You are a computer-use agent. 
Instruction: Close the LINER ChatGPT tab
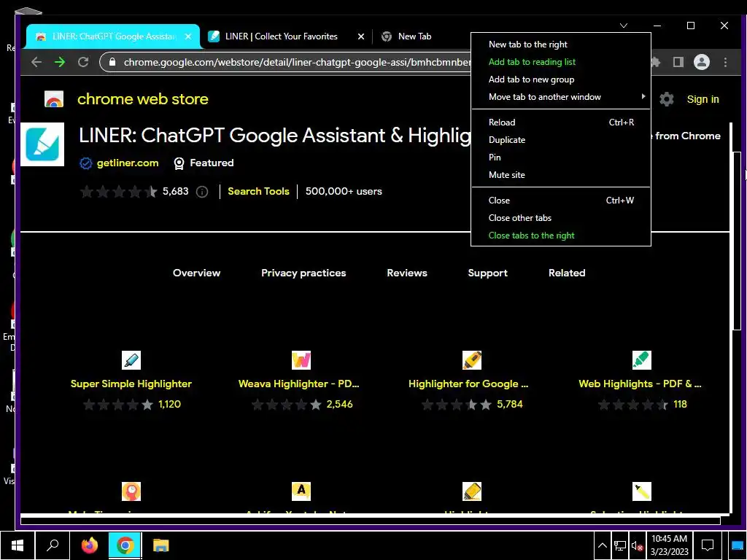click(x=188, y=36)
